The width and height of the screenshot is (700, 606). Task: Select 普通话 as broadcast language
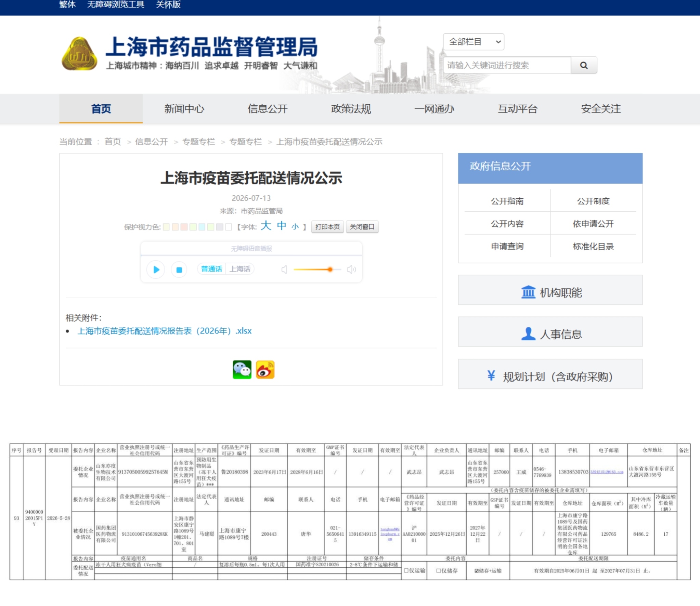pos(211,269)
